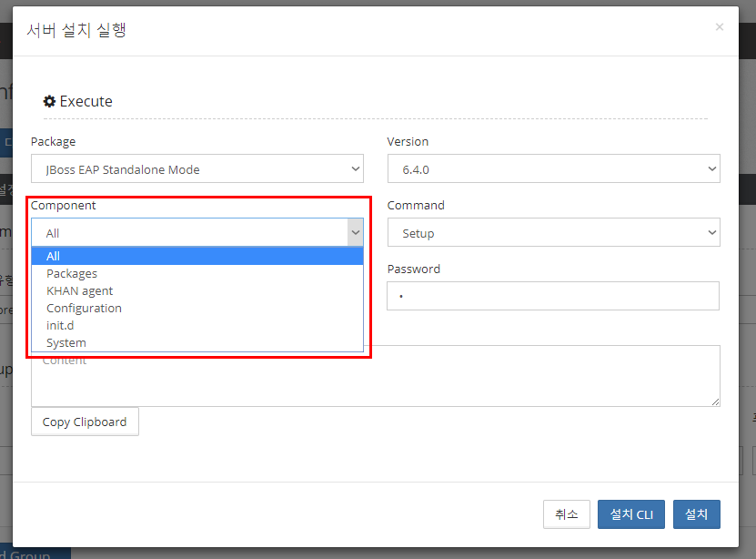Viewport: 756px width, 559px height.
Task: Expand the Version 6.4.0 dropdown
Action: coord(553,169)
